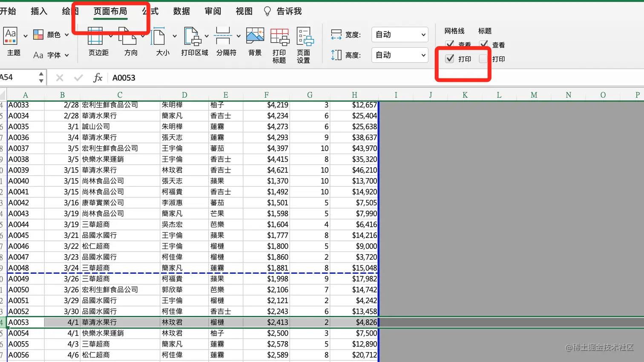The image size is (644, 362).
Task: Open the fx insert function dialog
Action: pyautogui.click(x=98, y=78)
